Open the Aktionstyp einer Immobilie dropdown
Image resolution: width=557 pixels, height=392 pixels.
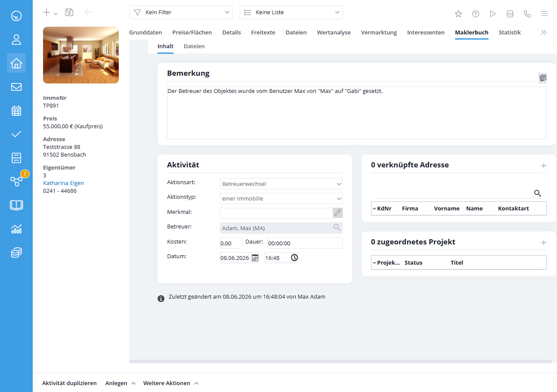pos(281,198)
